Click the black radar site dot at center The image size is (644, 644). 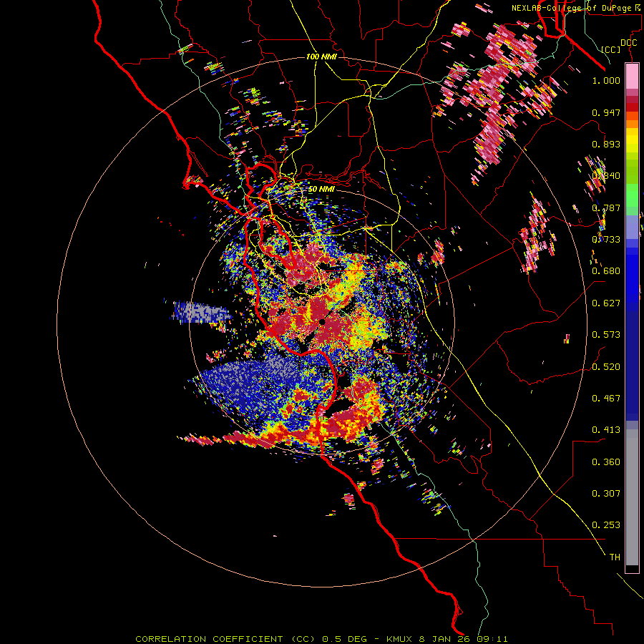click(322, 322)
